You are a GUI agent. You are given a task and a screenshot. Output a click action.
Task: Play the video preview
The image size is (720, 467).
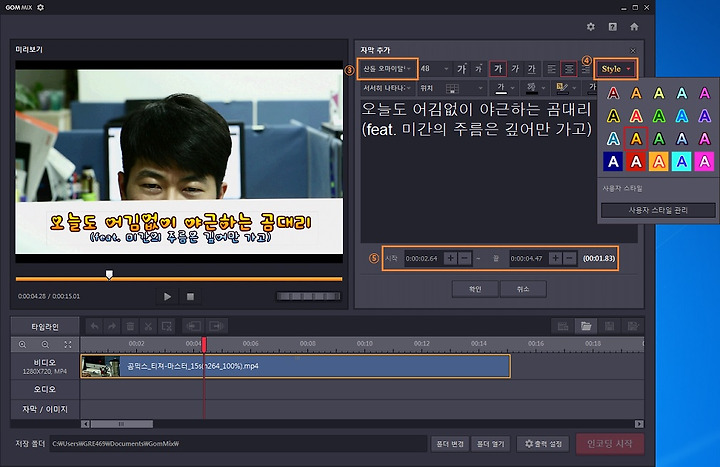(x=167, y=297)
